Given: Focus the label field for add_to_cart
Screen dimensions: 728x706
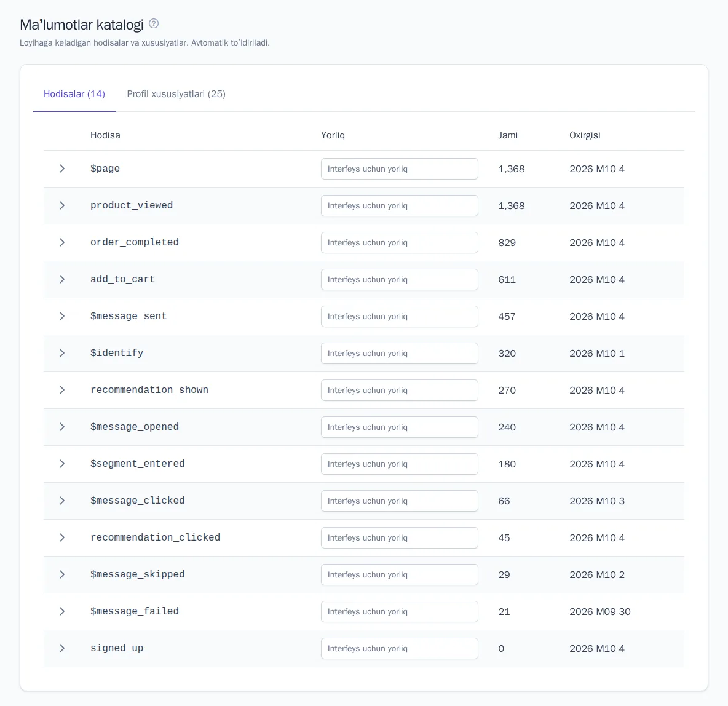Looking at the screenshot, I should pyautogui.click(x=399, y=280).
